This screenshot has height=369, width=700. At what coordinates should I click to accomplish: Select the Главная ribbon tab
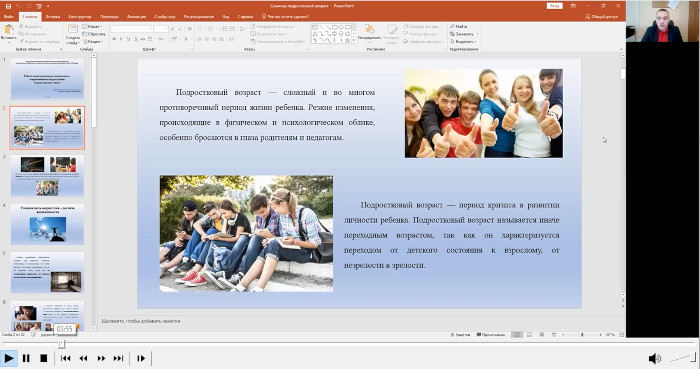tap(30, 17)
